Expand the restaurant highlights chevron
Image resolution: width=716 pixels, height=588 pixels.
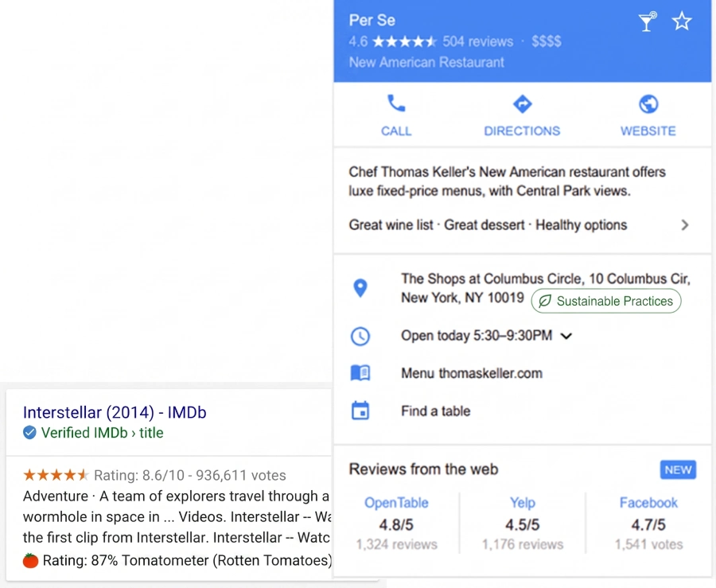[x=684, y=225]
